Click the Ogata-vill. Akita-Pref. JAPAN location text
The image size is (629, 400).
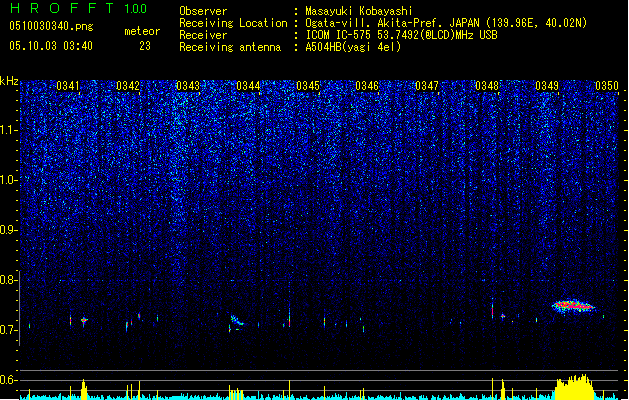point(392,23)
